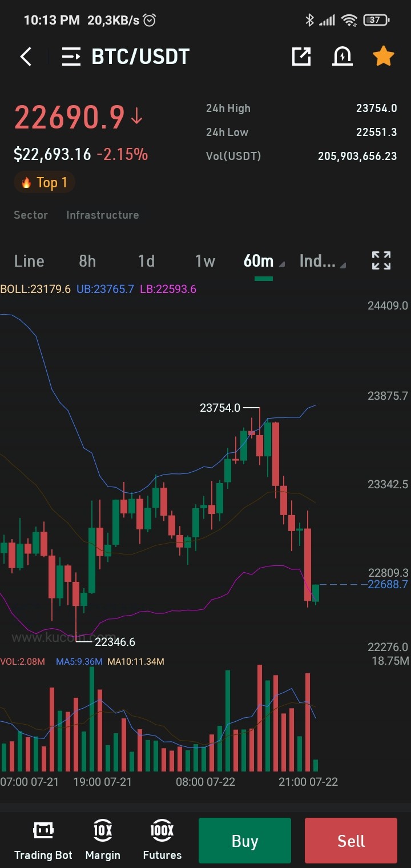The width and height of the screenshot is (411, 868).
Task: Tap the share chart icon
Action: tap(301, 56)
